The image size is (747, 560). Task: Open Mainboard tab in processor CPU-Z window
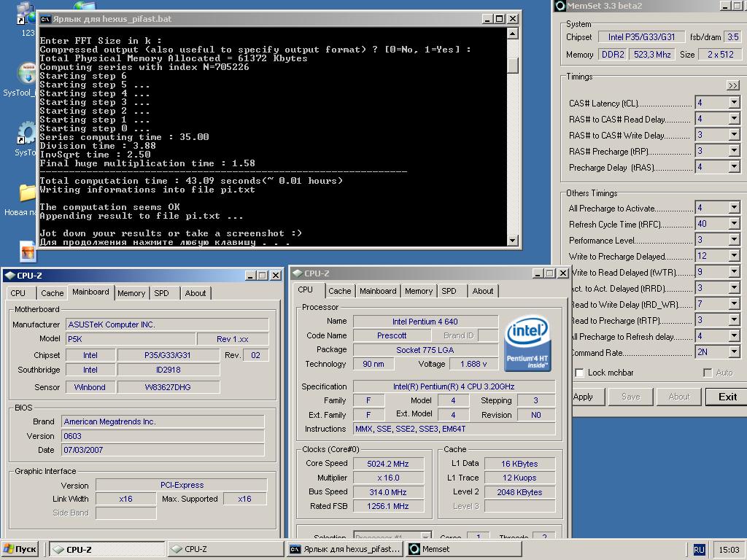click(x=378, y=291)
